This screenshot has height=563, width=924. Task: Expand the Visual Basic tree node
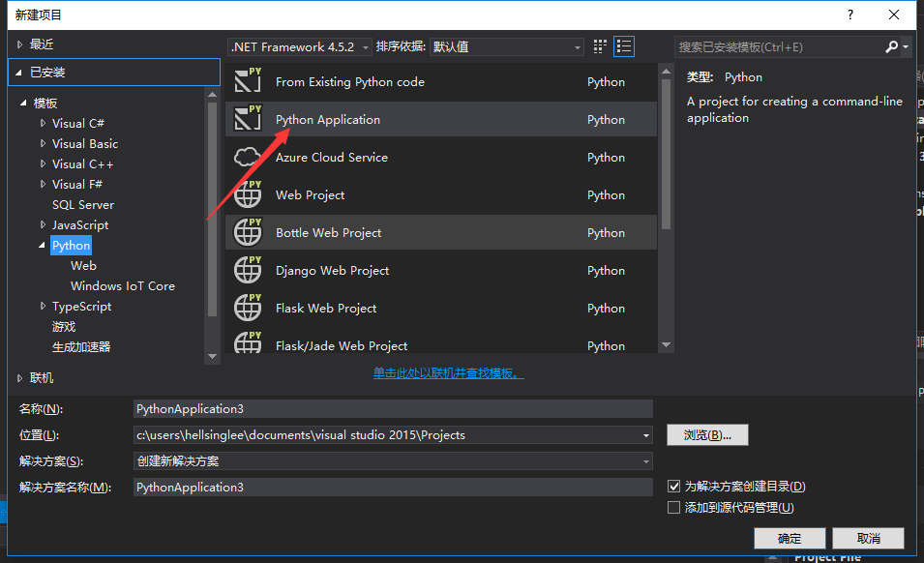pyautogui.click(x=43, y=143)
